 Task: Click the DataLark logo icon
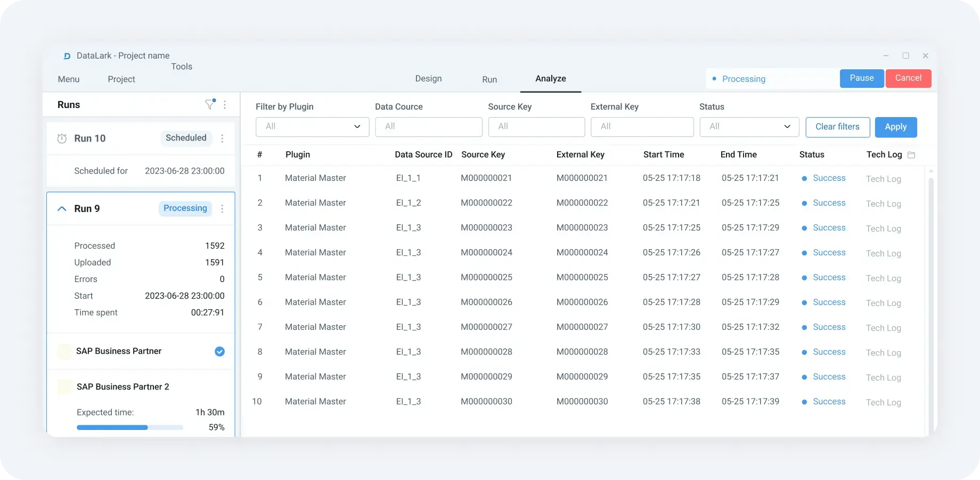67,56
